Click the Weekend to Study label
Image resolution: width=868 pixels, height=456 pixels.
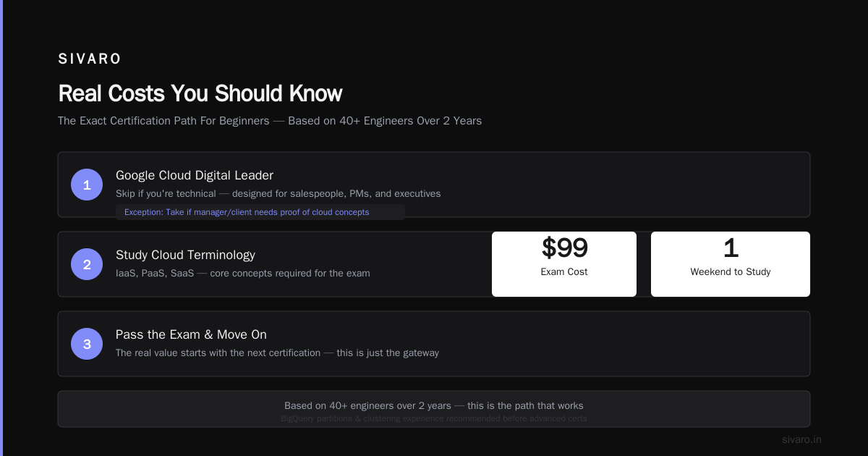point(731,272)
